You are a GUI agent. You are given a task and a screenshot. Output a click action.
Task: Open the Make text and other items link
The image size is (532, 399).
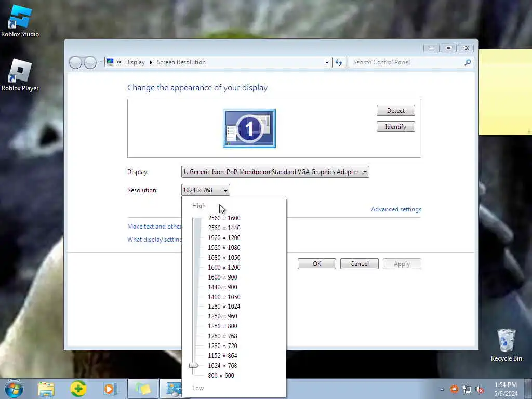[x=154, y=227]
